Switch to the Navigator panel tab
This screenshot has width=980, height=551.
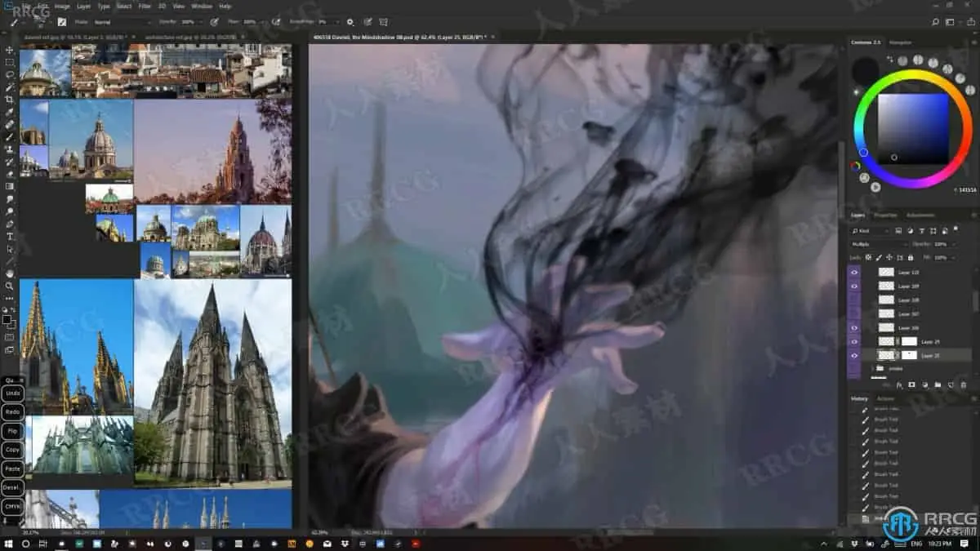901,42
